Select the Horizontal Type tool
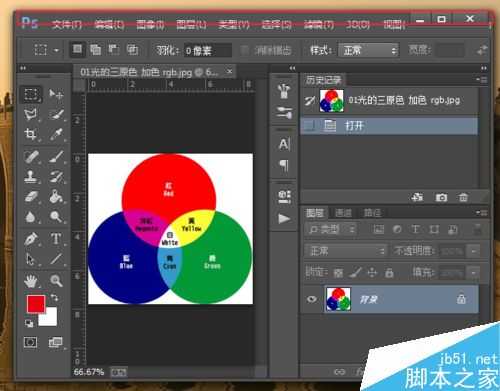500x391 pixels. pyautogui.click(x=56, y=239)
